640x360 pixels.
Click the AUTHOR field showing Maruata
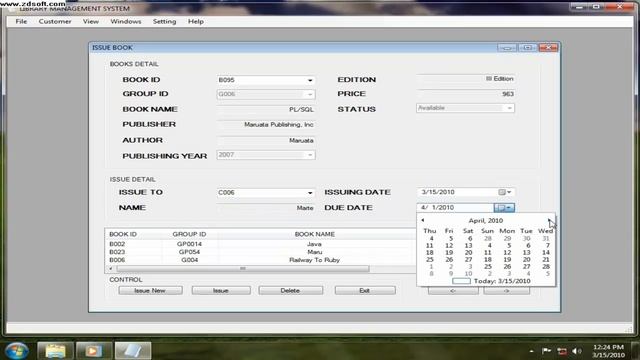coord(266,140)
